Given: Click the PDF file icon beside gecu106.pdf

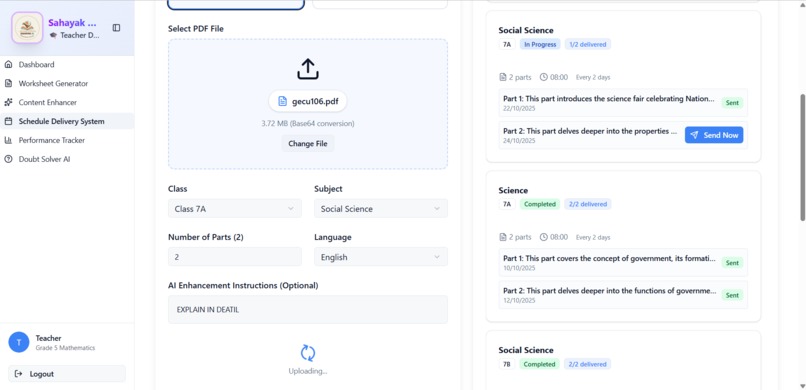Looking at the screenshot, I should pyautogui.click(x=282, y=101).
